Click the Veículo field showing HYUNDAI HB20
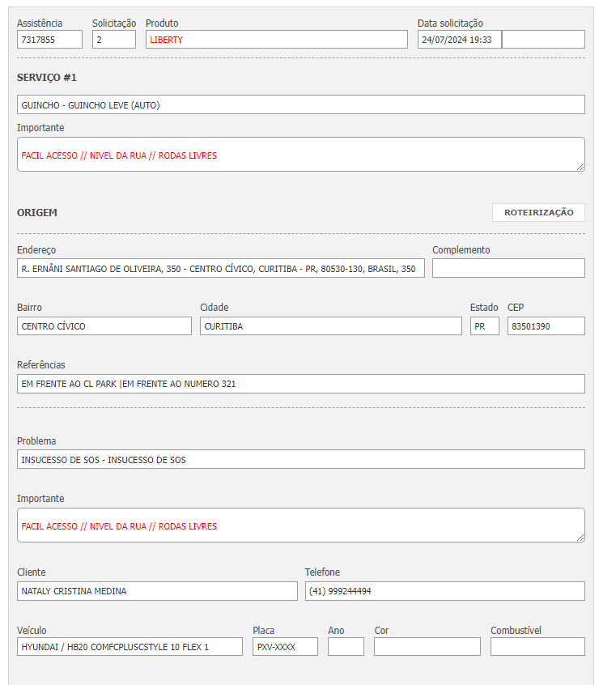Screen dimensions: 616x685 click(x=130, y=647)
